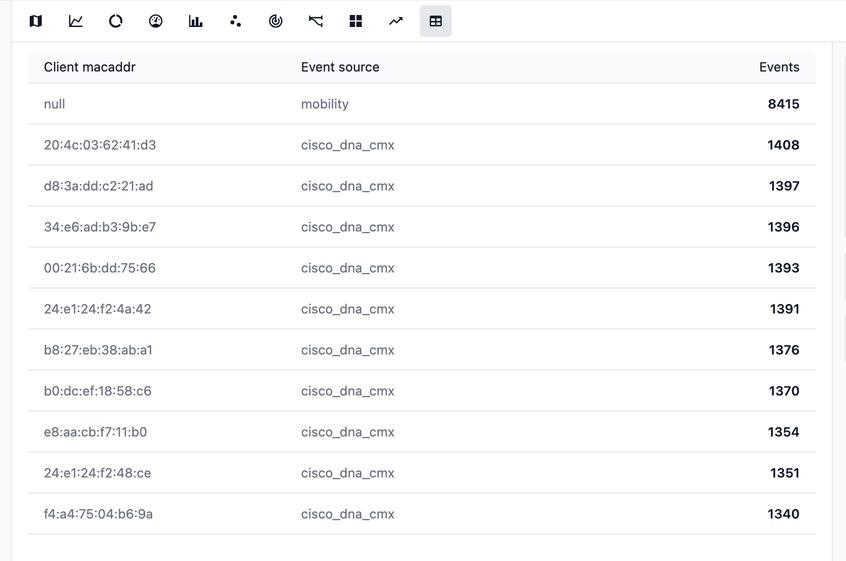Select the 'mobility' event source cell
The height and width of the screenshot is (561, 846).
325,104
